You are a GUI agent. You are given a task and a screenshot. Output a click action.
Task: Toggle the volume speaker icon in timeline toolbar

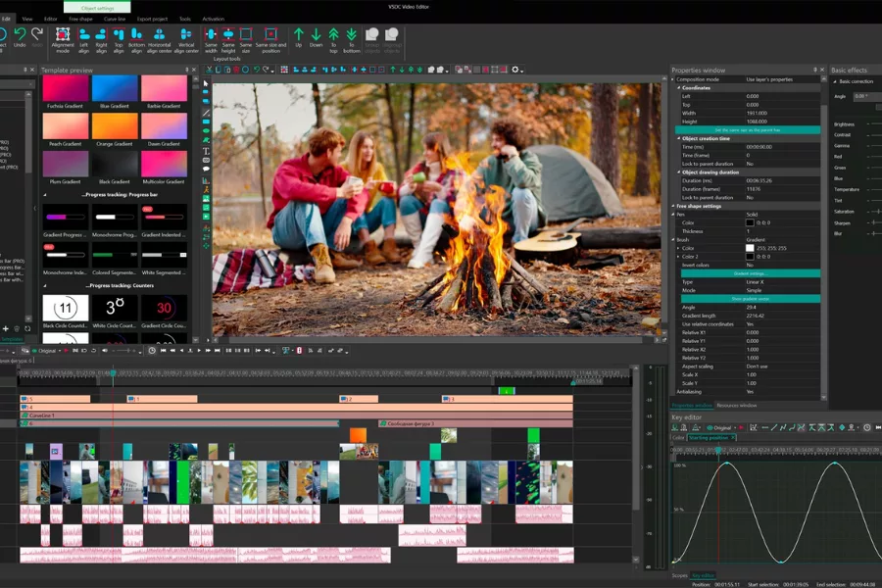tap(105, 351)
